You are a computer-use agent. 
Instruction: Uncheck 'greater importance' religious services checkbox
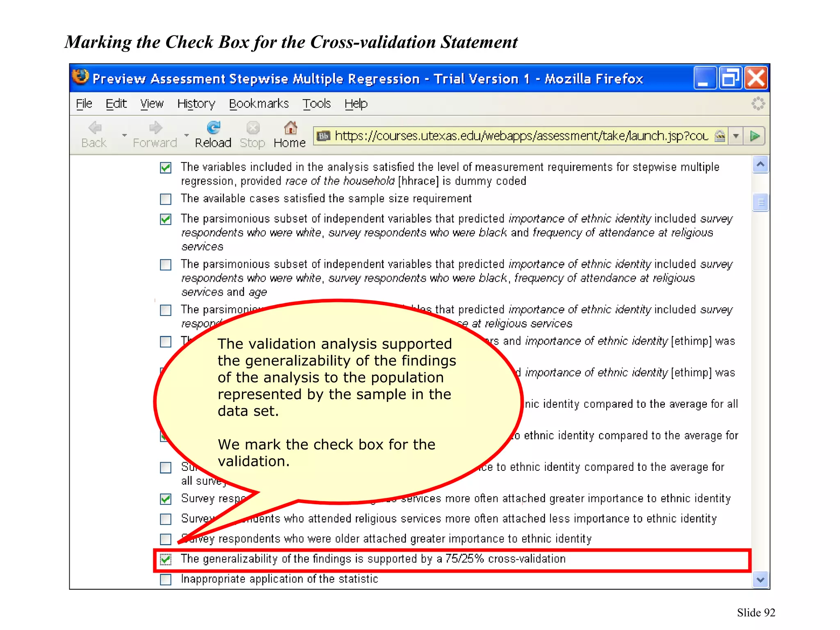[166, 499]
